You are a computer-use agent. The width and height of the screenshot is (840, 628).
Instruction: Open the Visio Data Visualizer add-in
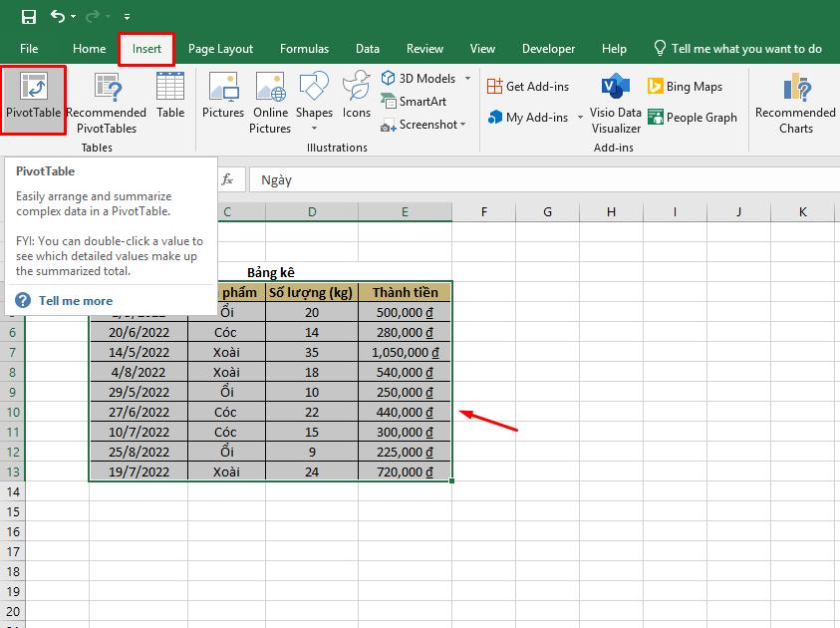coord(615,104)
